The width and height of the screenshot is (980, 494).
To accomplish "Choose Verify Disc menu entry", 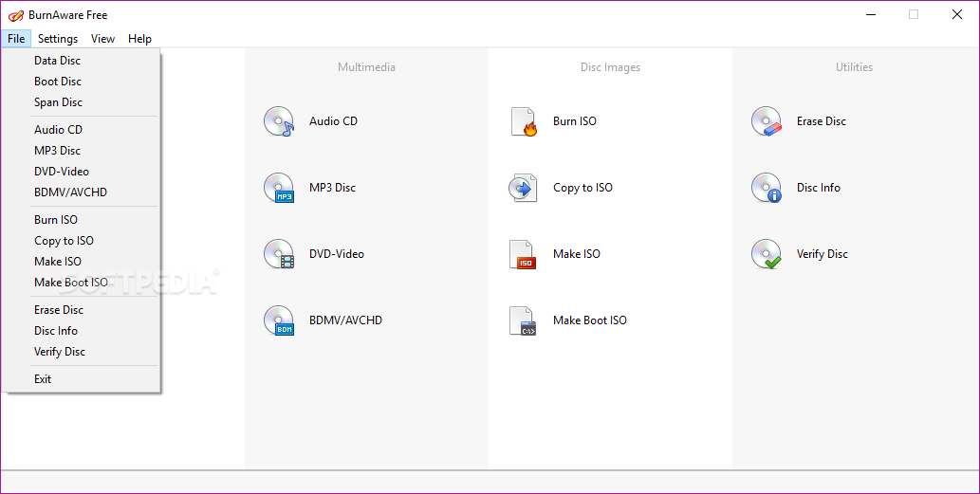I will (x=82, y=352).
